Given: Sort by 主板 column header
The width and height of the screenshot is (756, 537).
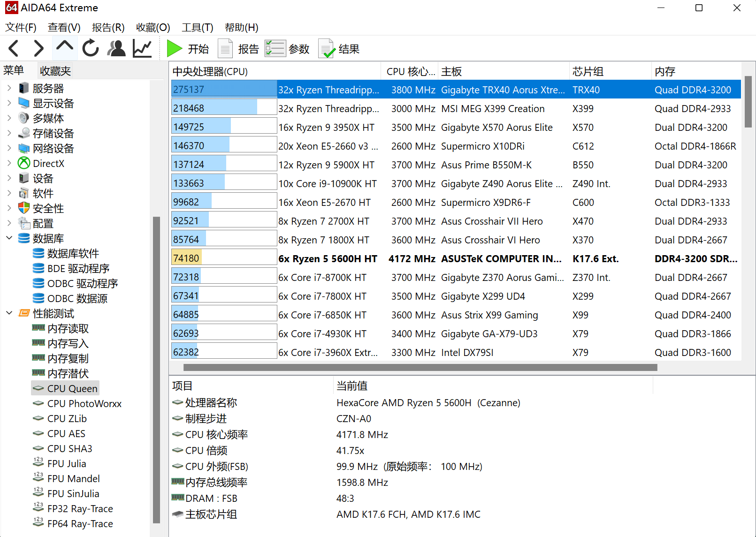Looking at the screenshot, I should click(x=504, y=71).
